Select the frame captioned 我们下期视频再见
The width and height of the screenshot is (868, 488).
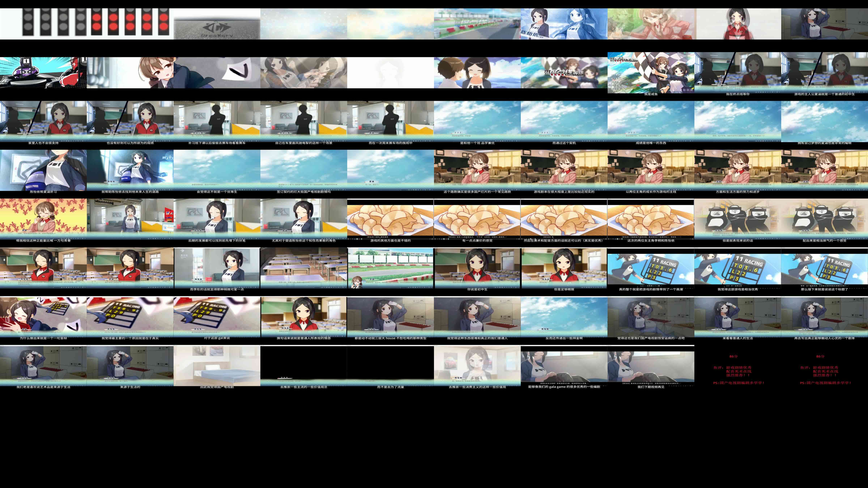pyautogui.click(x=651, y=366)
